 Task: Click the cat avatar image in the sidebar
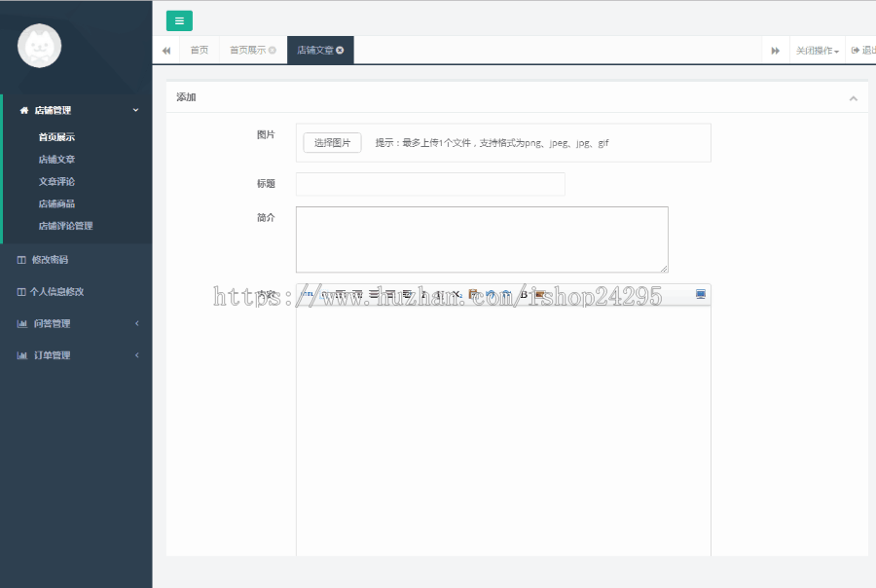[x=39, y=46]
